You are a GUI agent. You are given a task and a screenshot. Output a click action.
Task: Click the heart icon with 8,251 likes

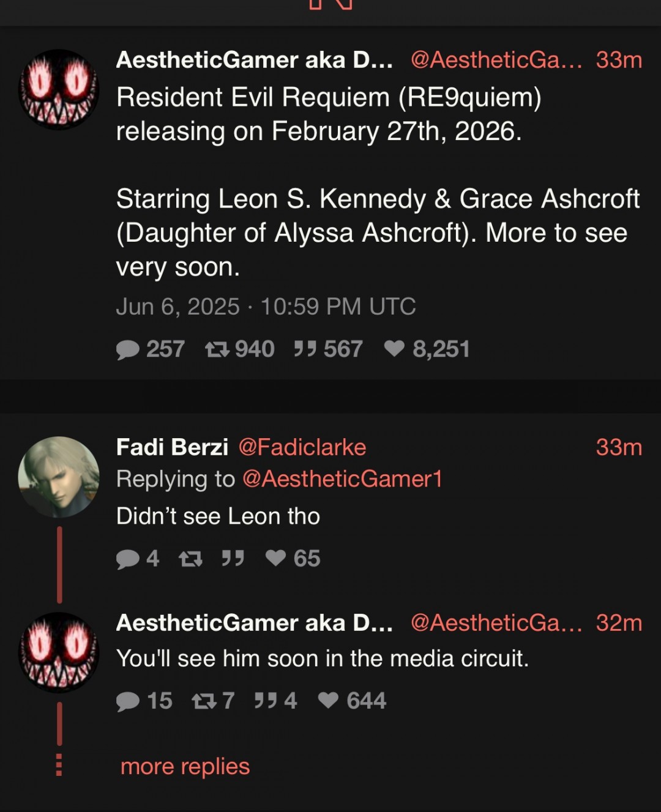click(394, 349)
